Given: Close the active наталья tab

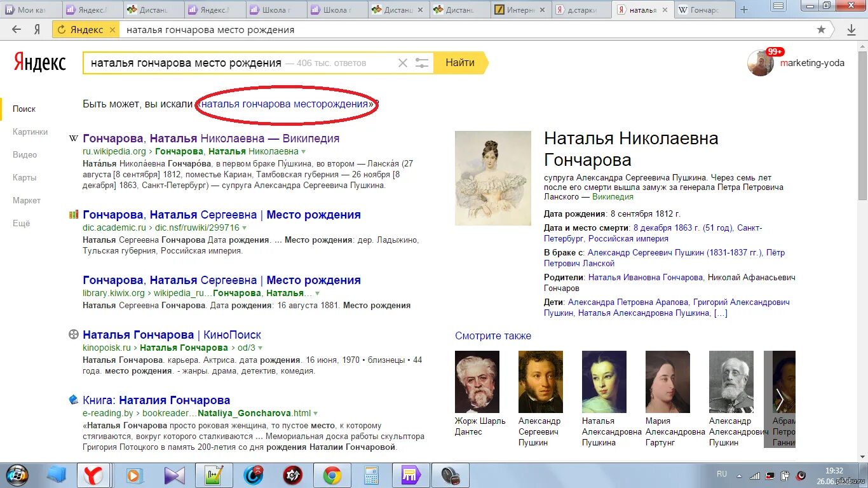Looking at the screenshot, I should [x=665, y=10].
